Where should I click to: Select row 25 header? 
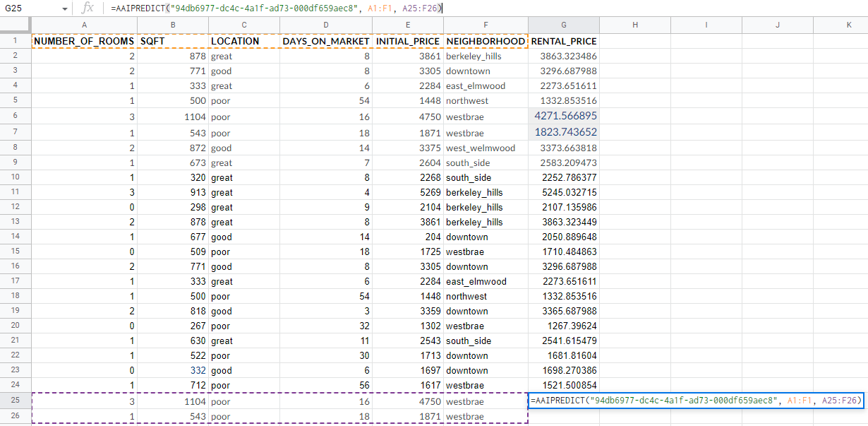pyautogui.click(x=16, y=401)
